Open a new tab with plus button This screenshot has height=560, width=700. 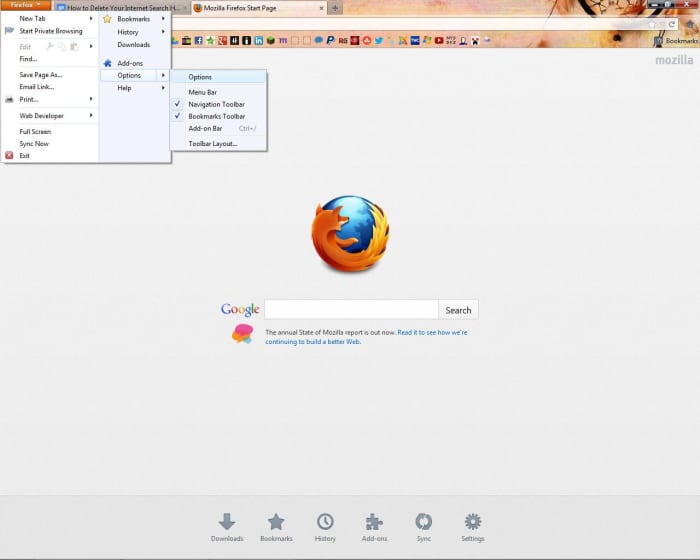click(x=335, y=8)
